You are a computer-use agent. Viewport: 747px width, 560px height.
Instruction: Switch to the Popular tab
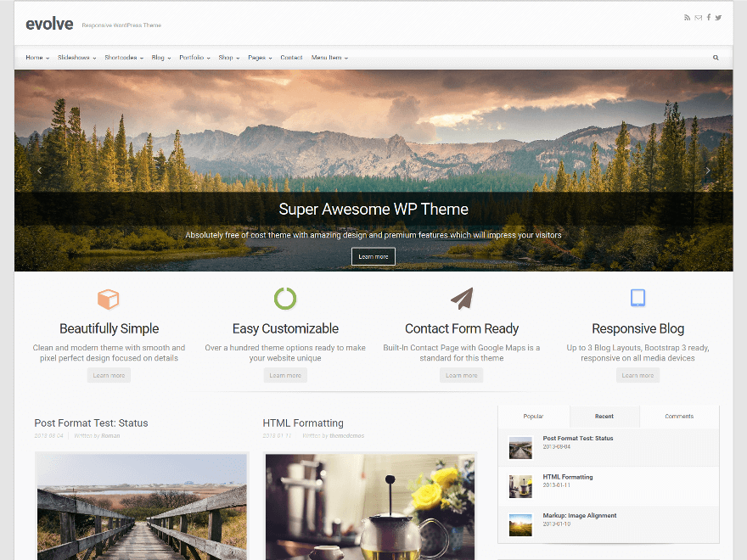pos(533,417)
